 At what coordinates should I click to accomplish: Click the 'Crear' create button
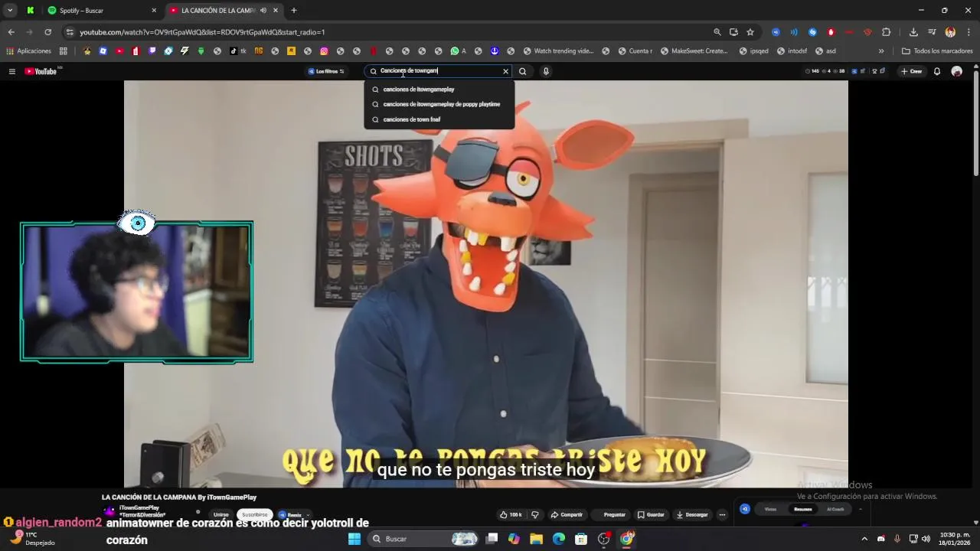click(911, 71)
